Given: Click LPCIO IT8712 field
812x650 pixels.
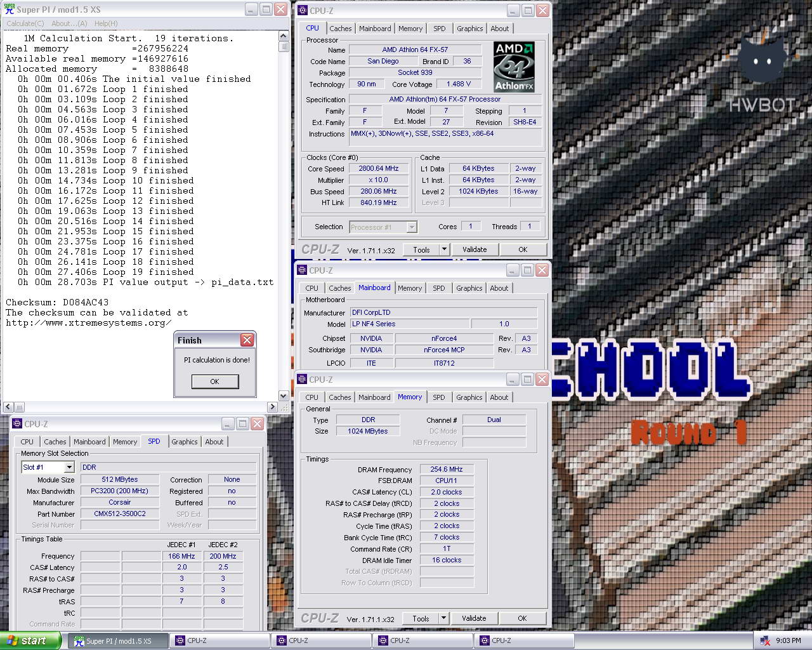Looking at the screenshot, I should pyautogui.click(x=444, y=364).
